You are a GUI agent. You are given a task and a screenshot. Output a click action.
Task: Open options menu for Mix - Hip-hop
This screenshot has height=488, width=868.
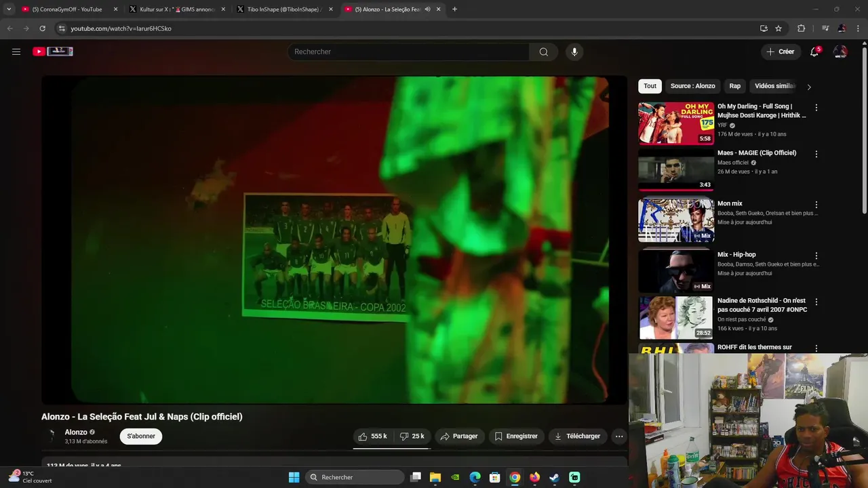pos(816,256)
